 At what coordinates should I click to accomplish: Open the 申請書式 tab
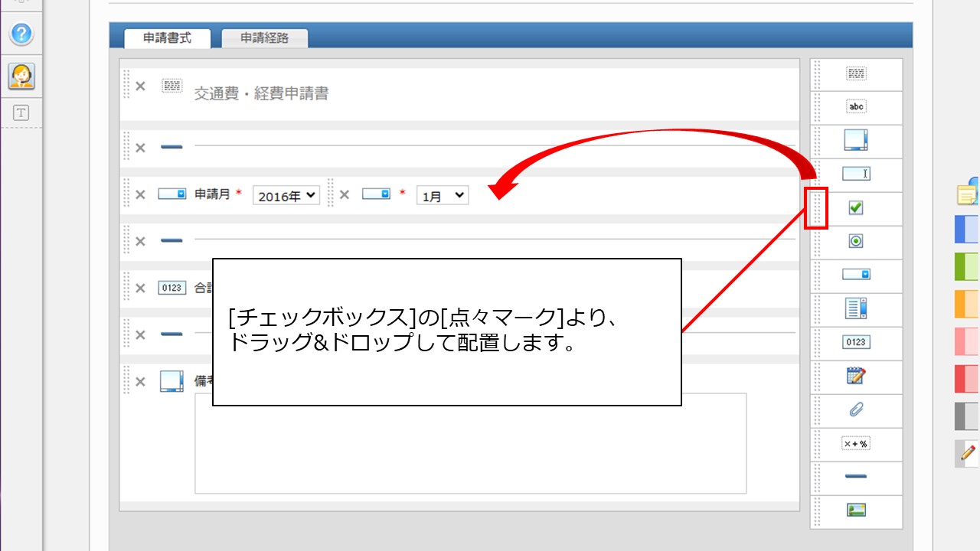pos(167,37)
